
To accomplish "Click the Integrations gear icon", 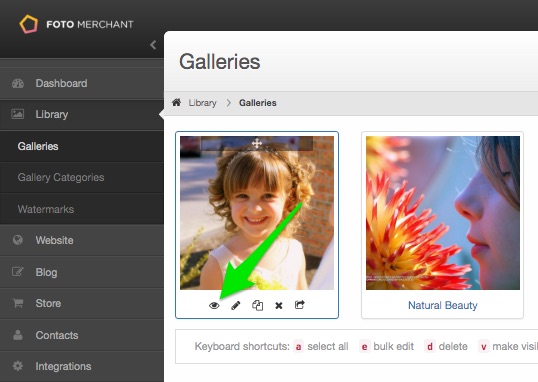I will [18, 366].
